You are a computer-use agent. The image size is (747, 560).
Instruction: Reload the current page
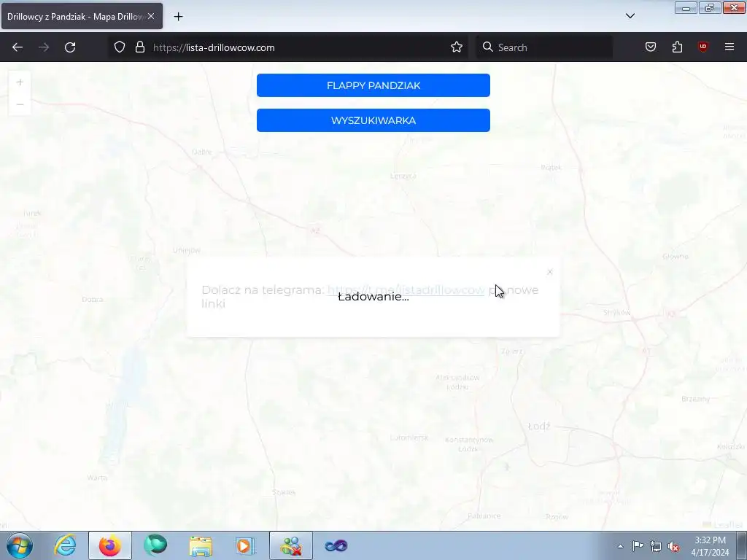point(70,47)
